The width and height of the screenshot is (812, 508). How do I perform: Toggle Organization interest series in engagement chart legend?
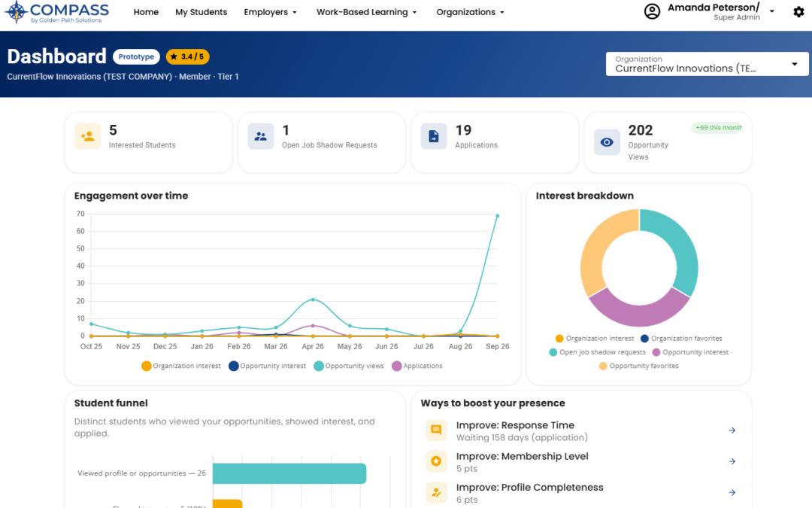180,366
